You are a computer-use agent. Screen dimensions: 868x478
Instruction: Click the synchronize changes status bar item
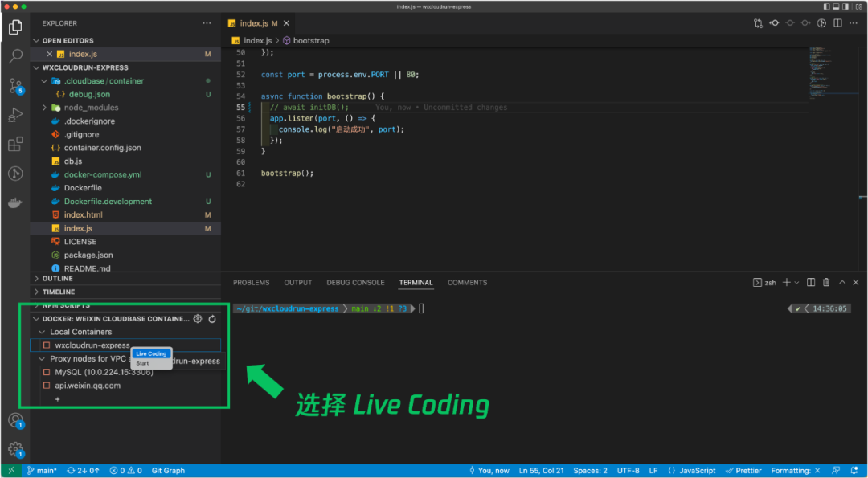click(x=83, y=470)
